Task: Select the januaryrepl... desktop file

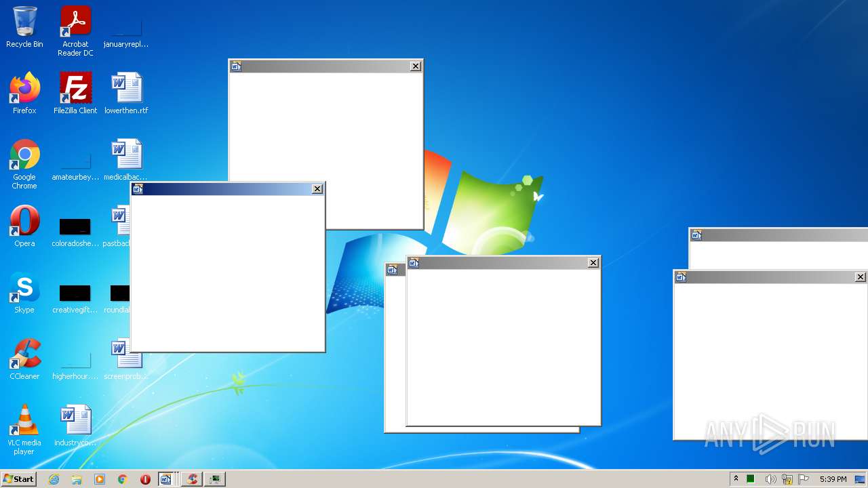Action: pyautogui.click(x=126, y=31)
